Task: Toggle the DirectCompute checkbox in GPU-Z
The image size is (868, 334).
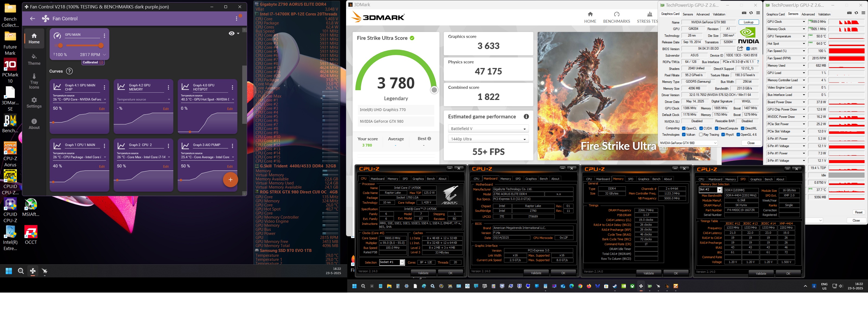Action: [x=717, y=128]
